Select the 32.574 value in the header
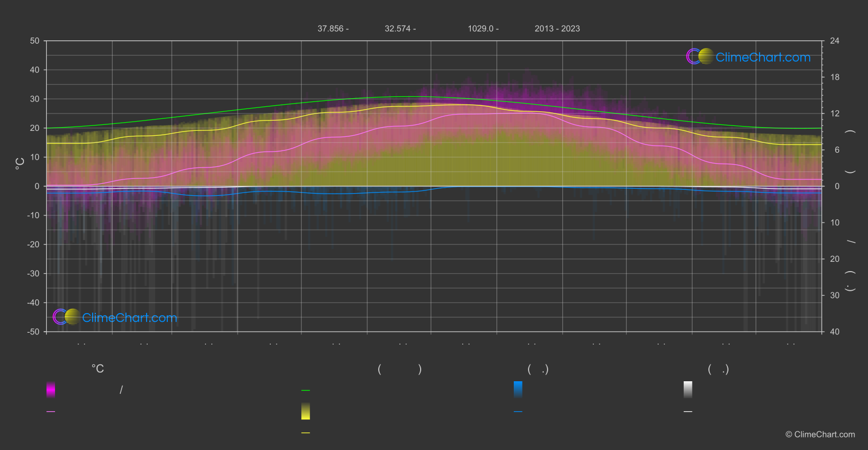The image size is (868, 450). tap(398, 28)
